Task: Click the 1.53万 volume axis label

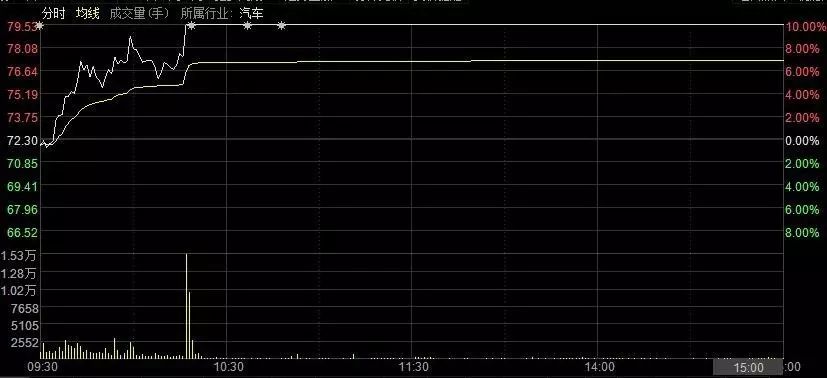Action: tap(19, 256)
